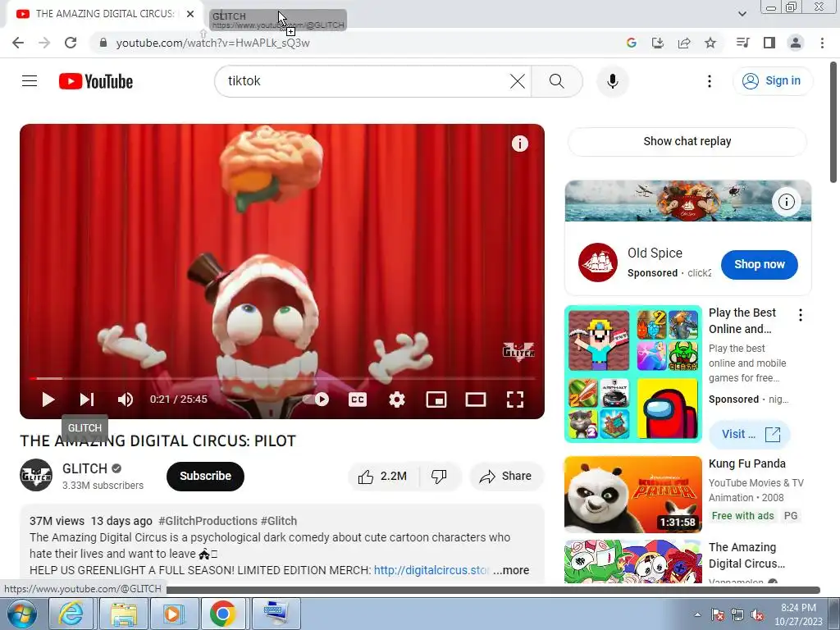Like the video
This screenshot has width=840, height=630.
click(x=383, y=477)
